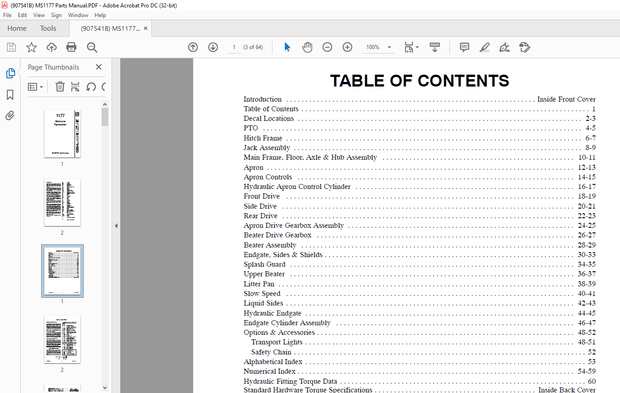Go to next page arrow
Viewport: 620px width, 393px height.
tap(213, 47)
